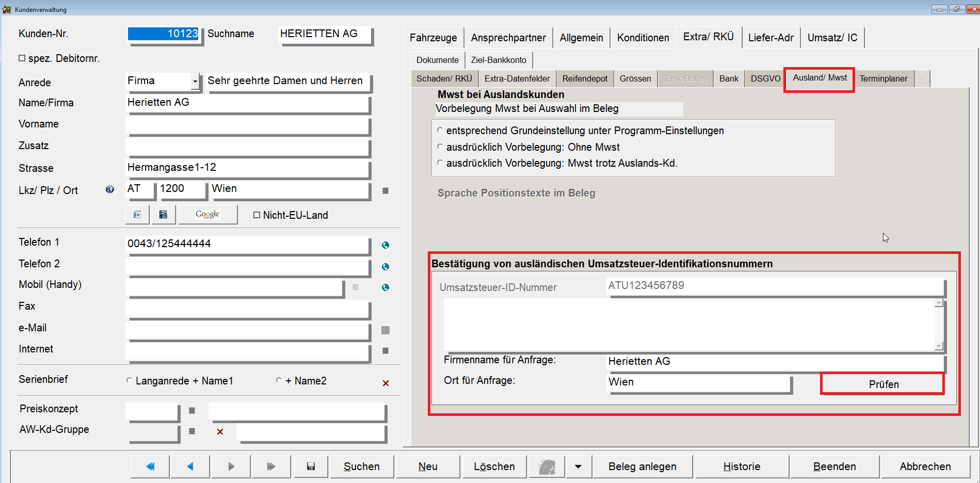Choose Mwst trotz Auslands-Kd. option
This screenshot has height=483, width=980.
pyautogui.click(x=440, y=163)
